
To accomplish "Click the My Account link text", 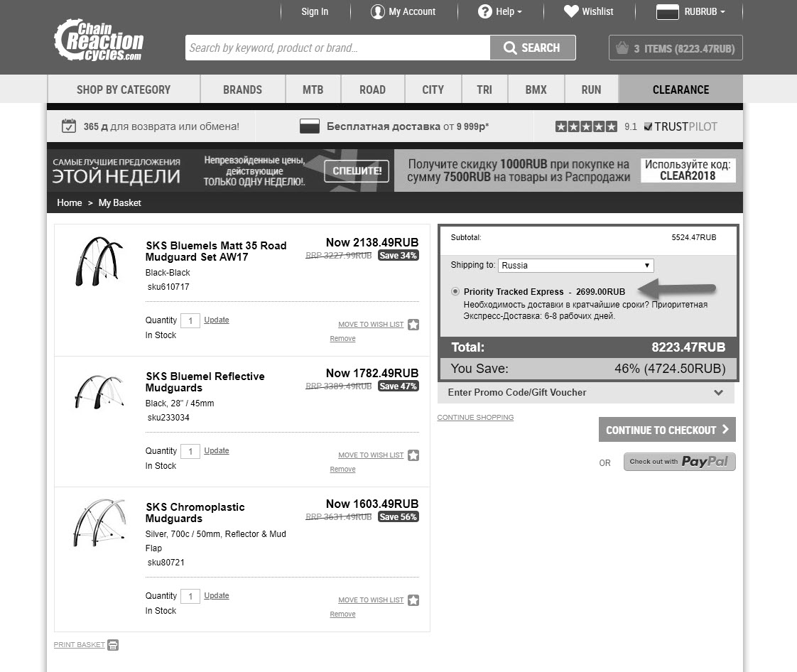I will tap(412, 11).
